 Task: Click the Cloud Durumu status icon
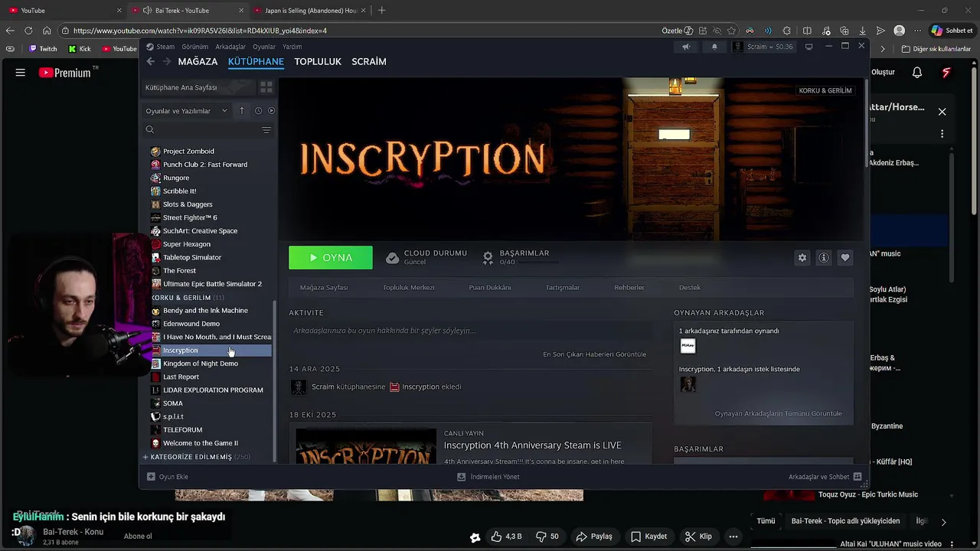(392, 258)
